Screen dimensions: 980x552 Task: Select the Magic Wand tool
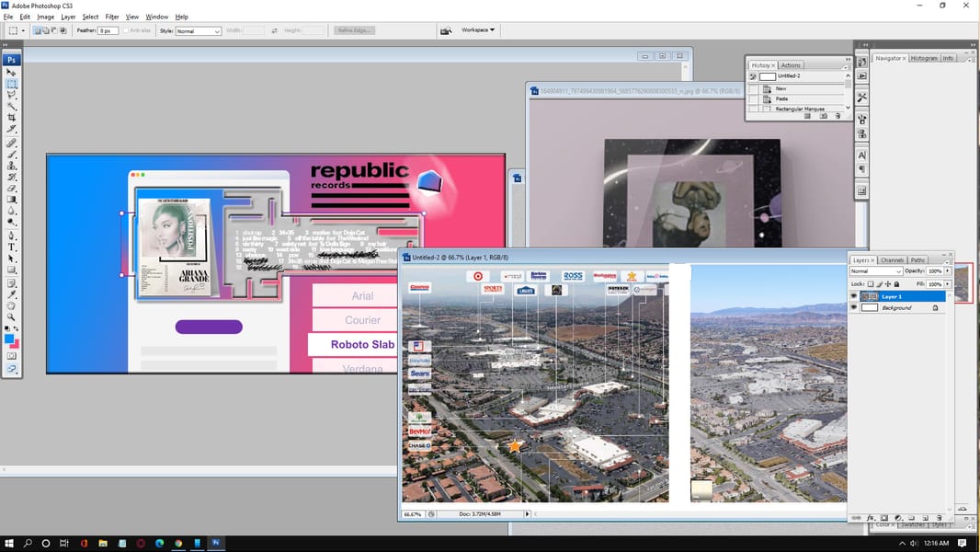click(x=11, y=107)
